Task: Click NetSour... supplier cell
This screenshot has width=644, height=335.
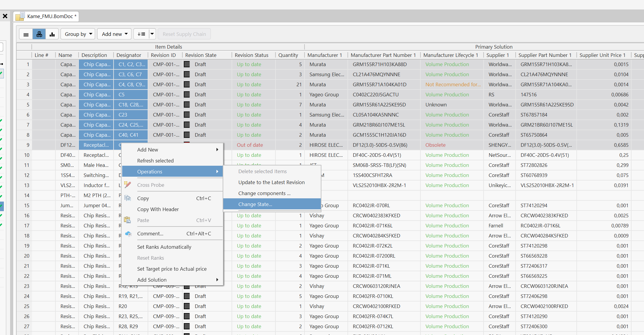Action: tap(500, 155)
